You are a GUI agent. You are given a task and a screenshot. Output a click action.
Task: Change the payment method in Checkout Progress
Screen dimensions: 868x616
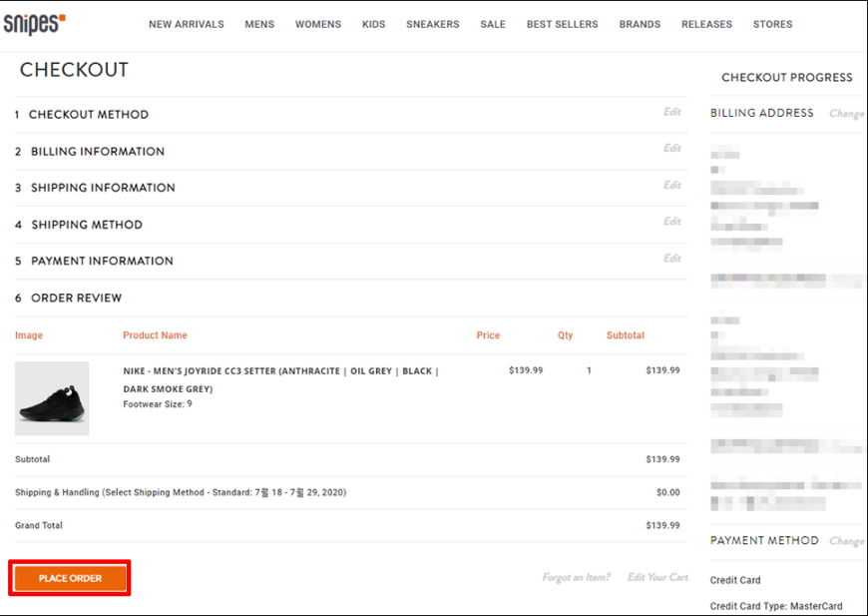click(x=846, y=541)
